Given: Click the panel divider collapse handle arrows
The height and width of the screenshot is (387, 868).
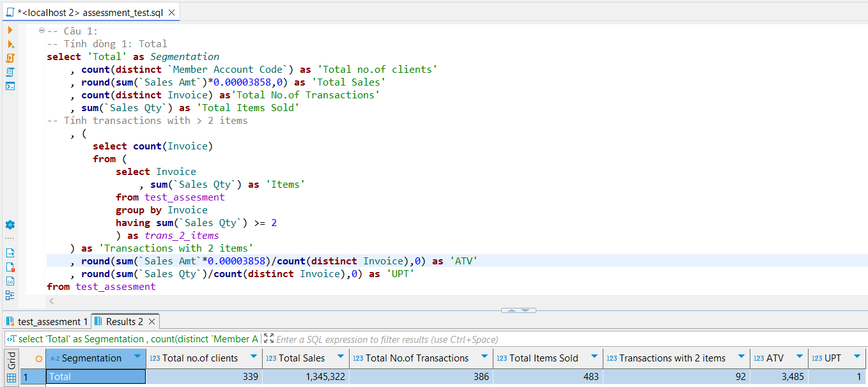Looking at the screenshot, I should tap(518, 310).
